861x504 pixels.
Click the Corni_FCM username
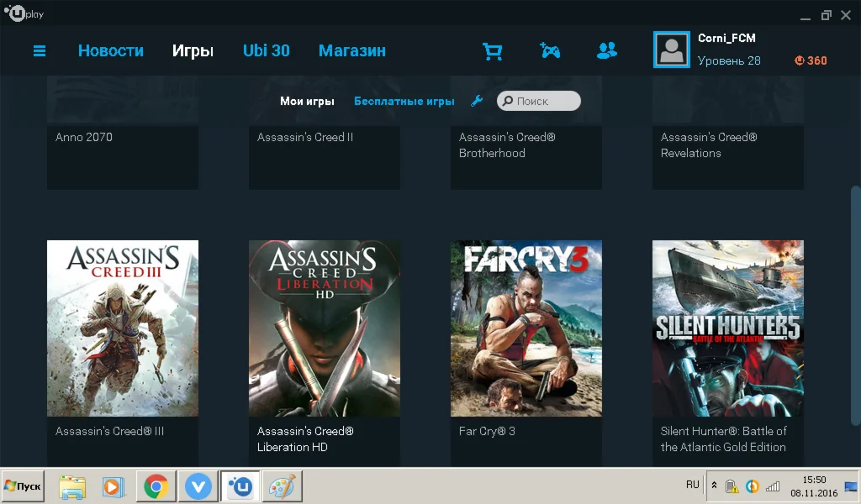(x=728, y=38)
